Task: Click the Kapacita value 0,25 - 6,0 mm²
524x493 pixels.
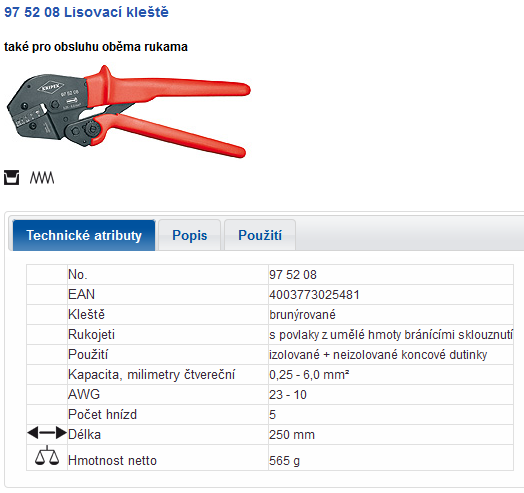Action: click(x=309, y=375)
